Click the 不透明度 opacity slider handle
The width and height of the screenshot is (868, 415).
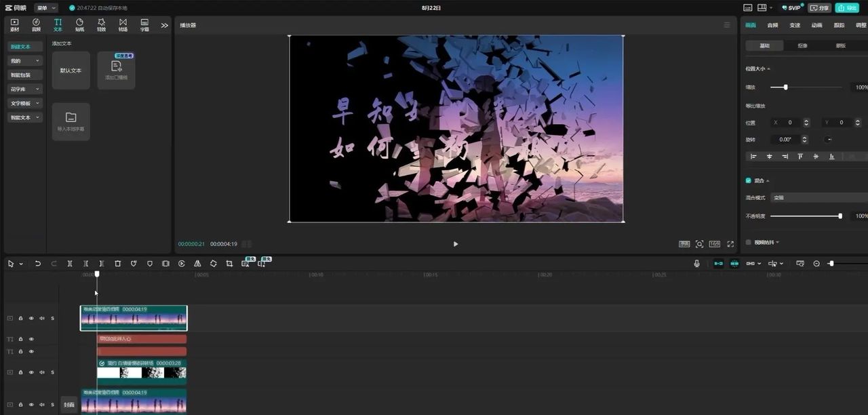(840, 216)
